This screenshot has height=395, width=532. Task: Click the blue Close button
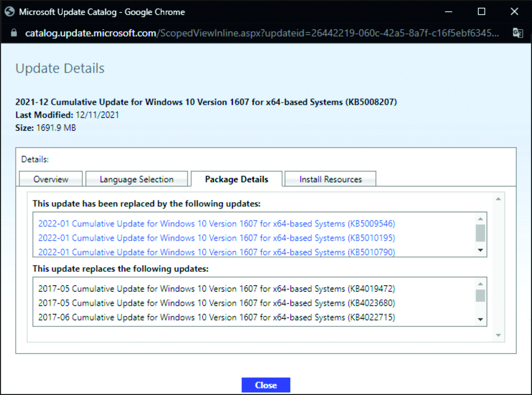pos(266,385)
